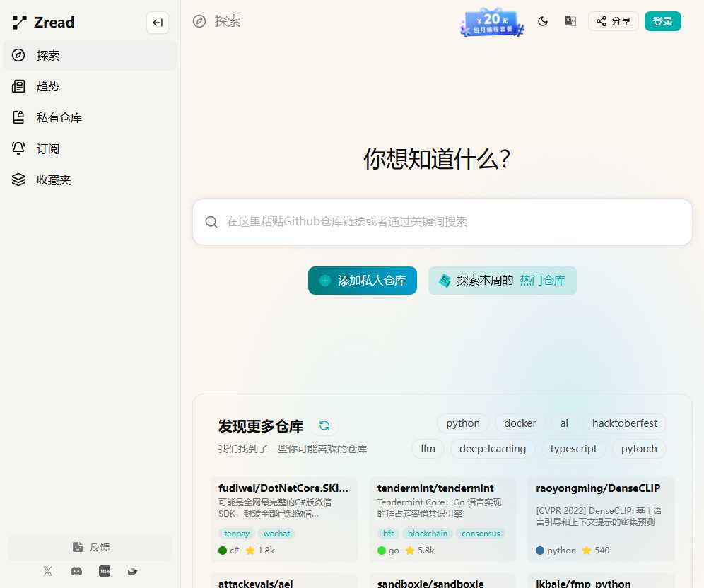Click the refresh icon beside 发现更多仓库
This screenshot has height=588, width=704.
tap(324, 425)
